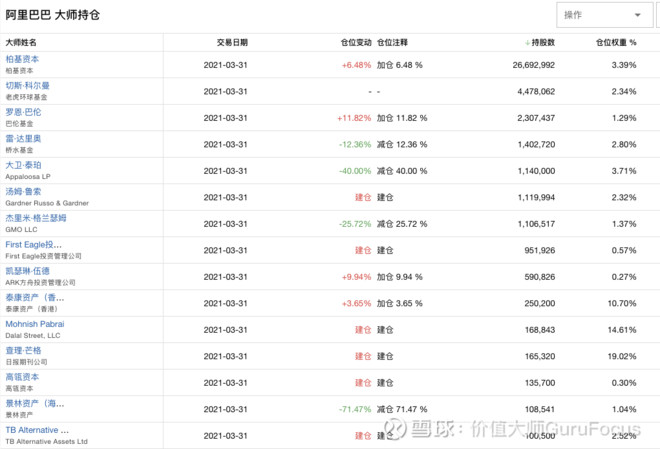Open the 凯瑟琳·伍德 guru link
This screenshot has height=449, width=660.
pos(27,271)
